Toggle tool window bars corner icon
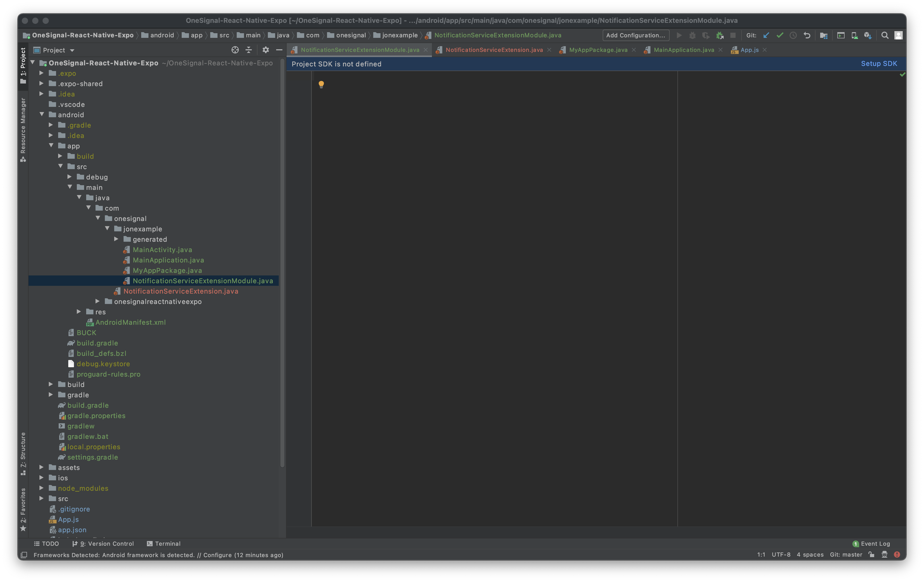This screenshot has height=582, width=924. (x=24, y=555)
